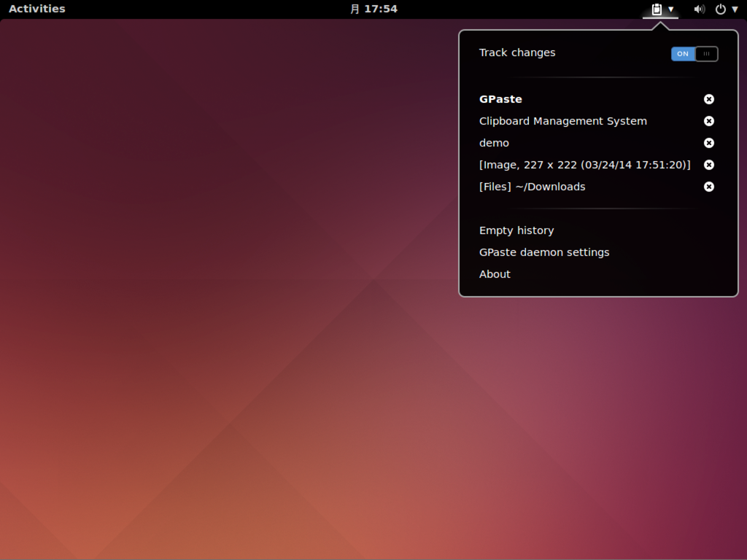The image size is (747, 560).
Task: Expand the GPaste indicator dropdown arrow
Action: click(671, 9)
